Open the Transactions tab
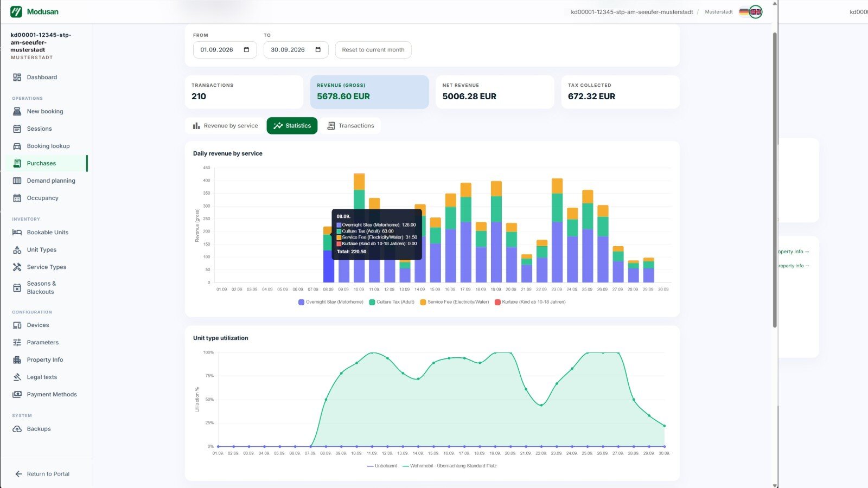 350,126
